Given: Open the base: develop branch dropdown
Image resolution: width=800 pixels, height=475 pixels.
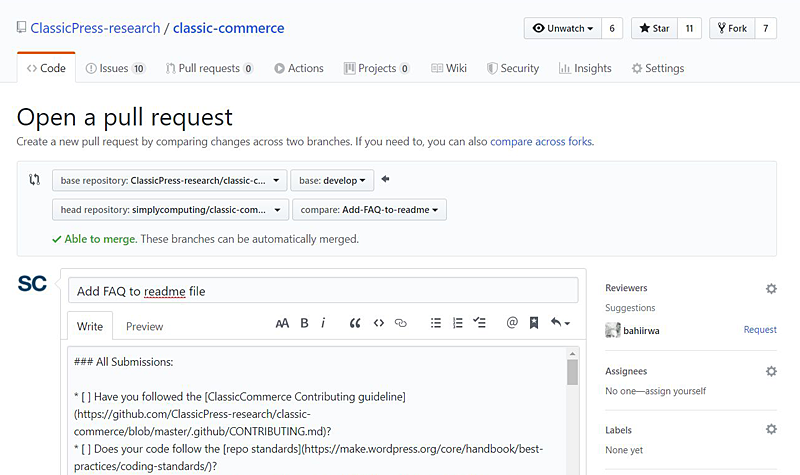Looking at the screenshot, I should point(332,181).
